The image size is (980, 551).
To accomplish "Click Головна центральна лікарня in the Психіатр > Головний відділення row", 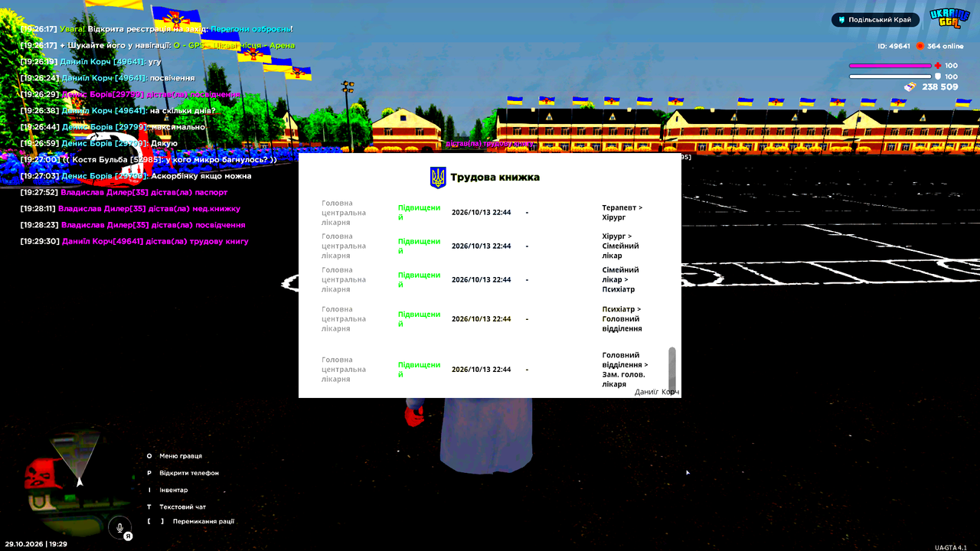I will (x=344, y=319).
